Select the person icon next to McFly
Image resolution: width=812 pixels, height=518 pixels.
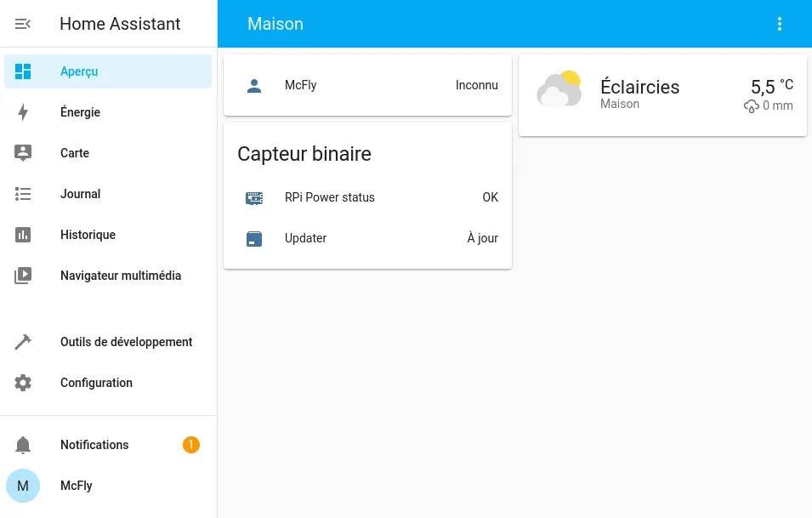[x=253, y=85]
